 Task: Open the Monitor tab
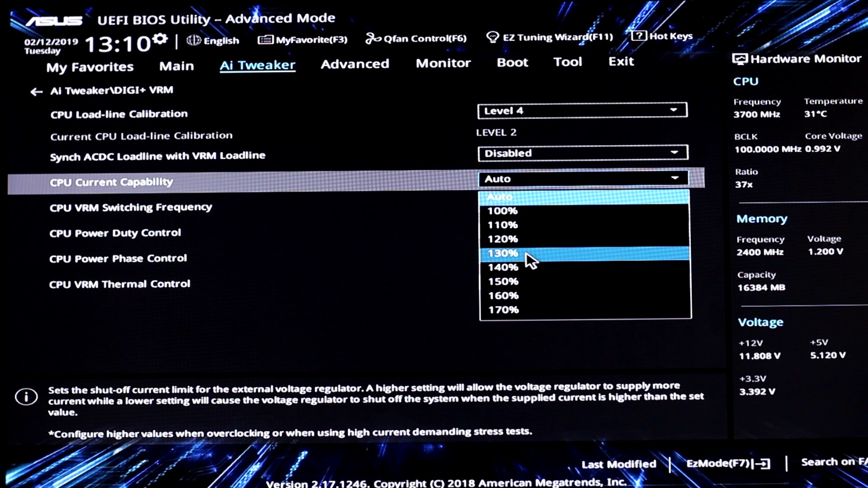tap(443, 63)
